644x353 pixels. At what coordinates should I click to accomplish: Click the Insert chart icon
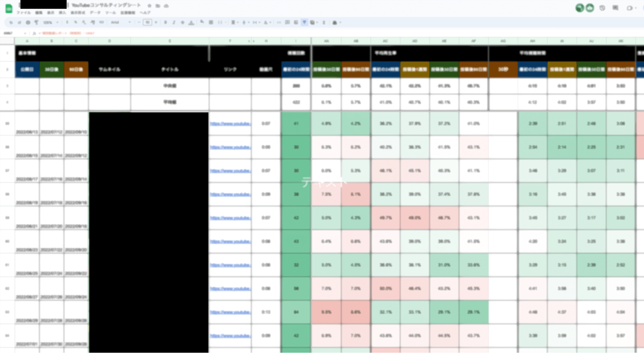[x=296, y=23]
